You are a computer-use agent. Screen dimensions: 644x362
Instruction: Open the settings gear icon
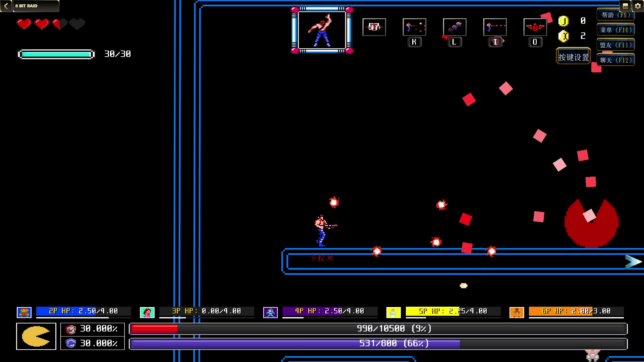click(x=638, y=6)
